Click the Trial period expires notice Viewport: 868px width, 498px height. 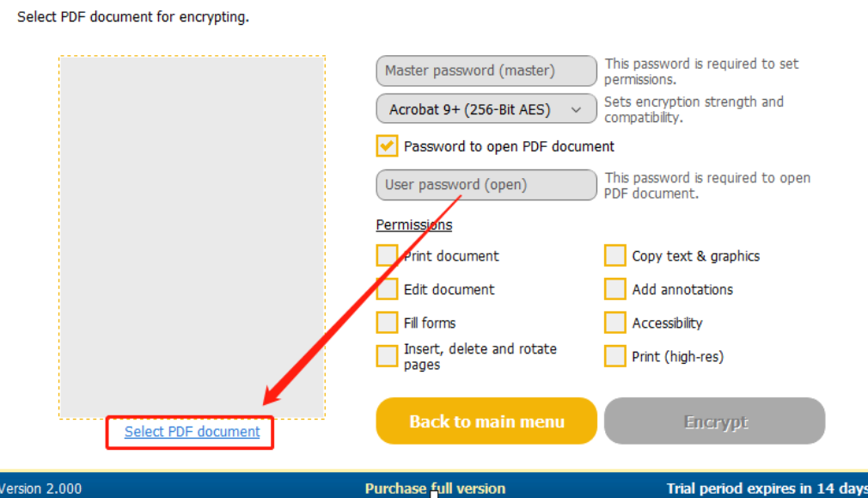pyautogui.click(x=766, y=489)
